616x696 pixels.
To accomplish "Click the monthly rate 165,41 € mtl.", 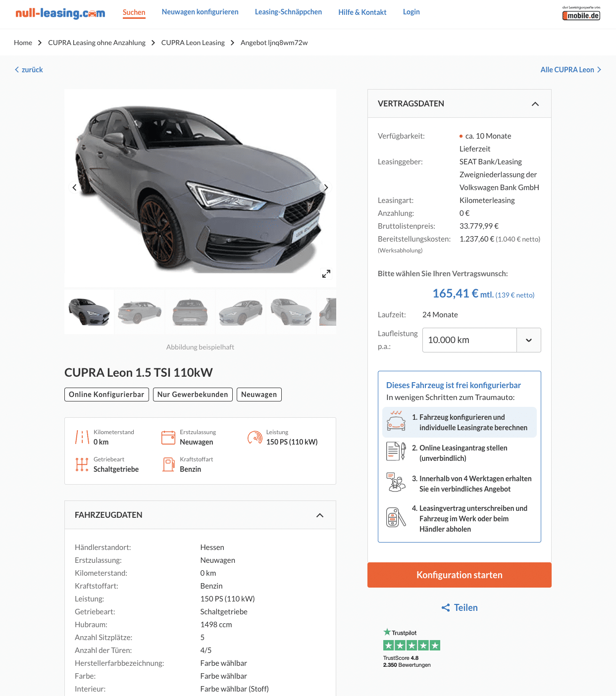I will 483,294.
